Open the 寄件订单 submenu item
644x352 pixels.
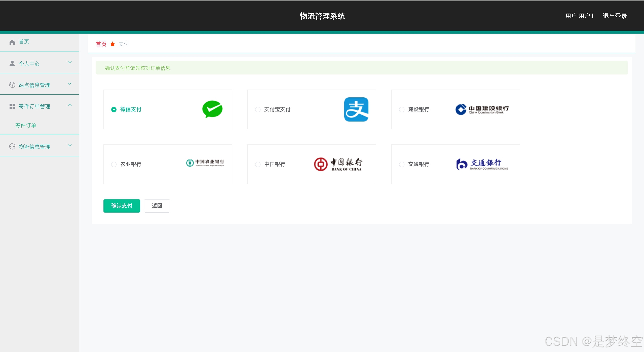(x=26, y=125)
